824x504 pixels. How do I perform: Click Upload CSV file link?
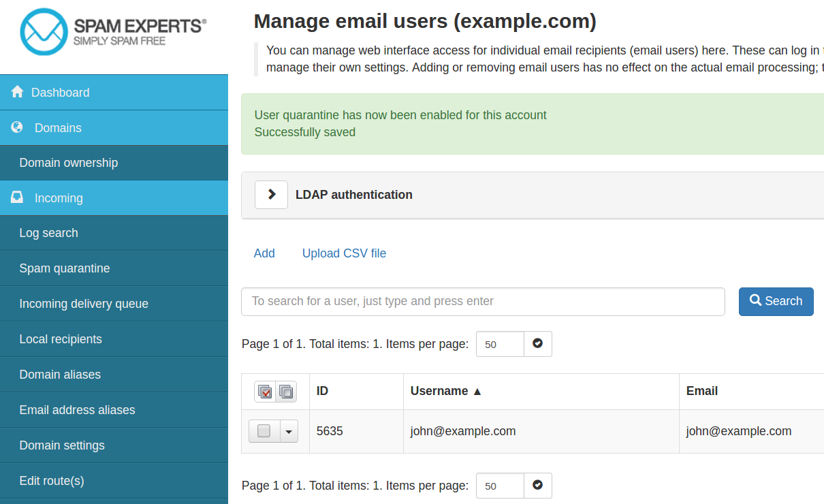[x=344, y=253]
